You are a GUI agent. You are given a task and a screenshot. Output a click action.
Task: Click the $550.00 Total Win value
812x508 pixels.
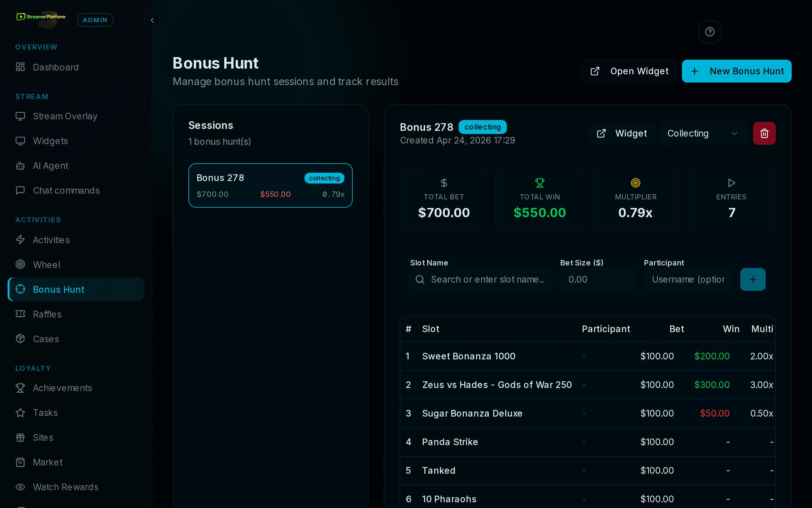pos(540,213)
